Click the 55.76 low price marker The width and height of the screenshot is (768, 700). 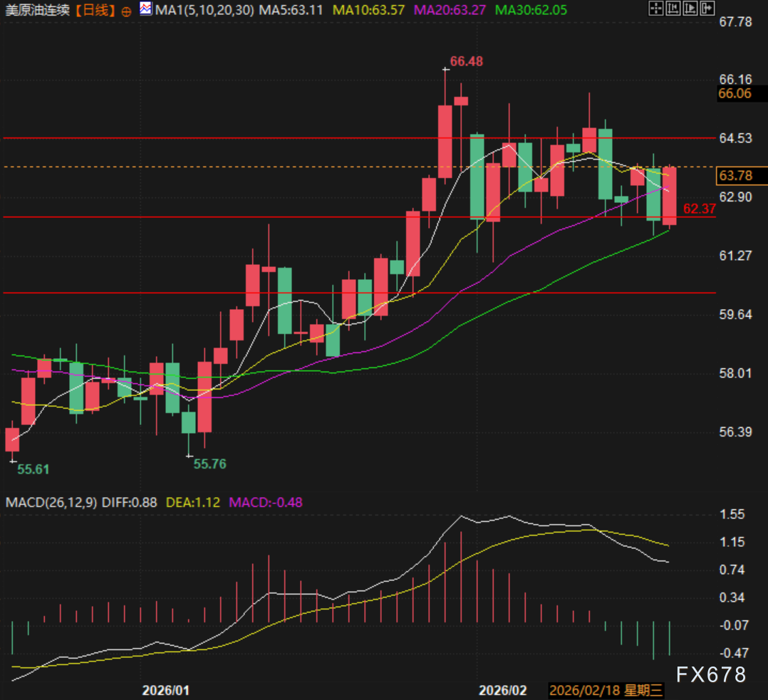209,464
